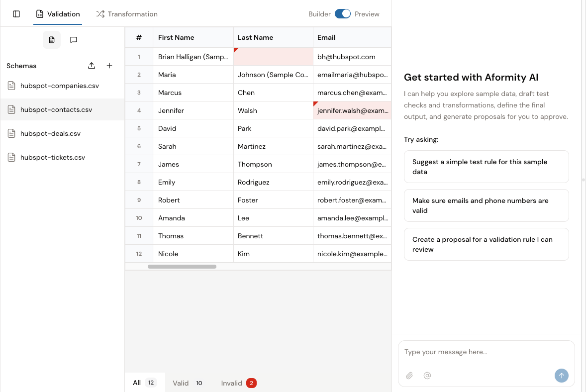This screenshot has height=392, width=586.
Task: Click the Email column header
Action: (x=352, y=37)
